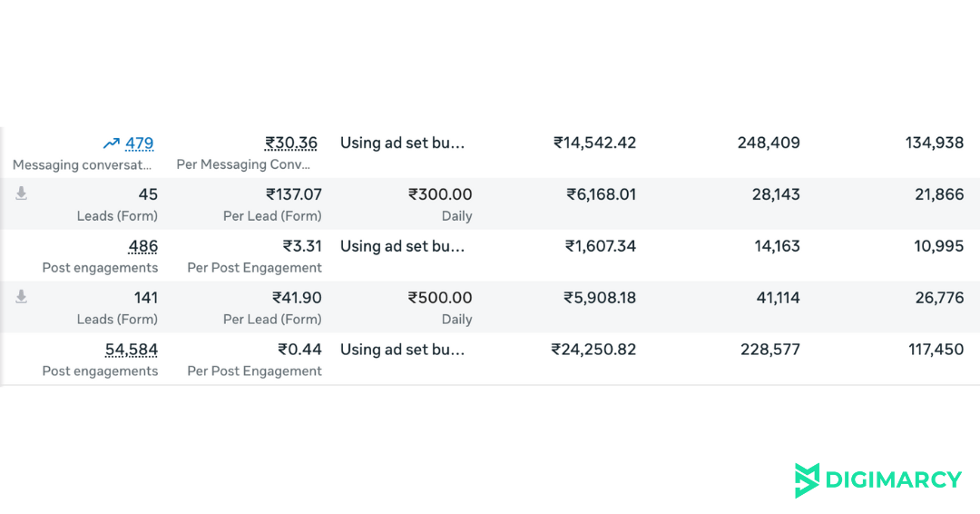Image resolution: width=980 pixels, height=514 pixels.
Task: Click the 134,938 reach value
Action: 935,143
